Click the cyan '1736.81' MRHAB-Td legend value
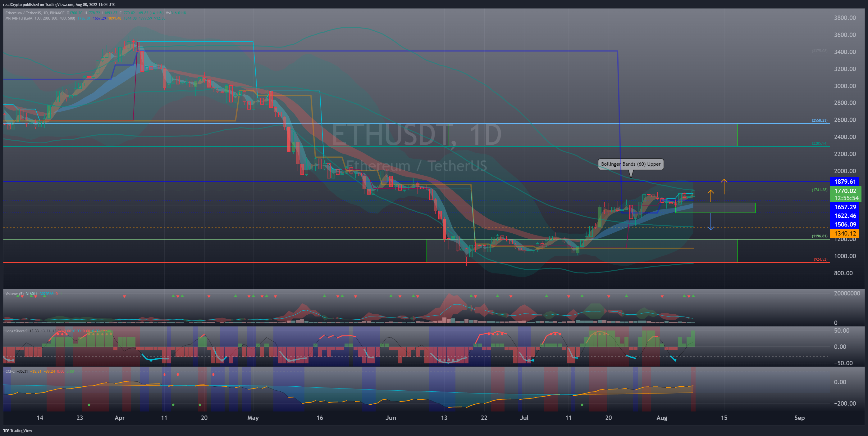Image resolution: width=868 pixels, height=436 pixels. 84,18
